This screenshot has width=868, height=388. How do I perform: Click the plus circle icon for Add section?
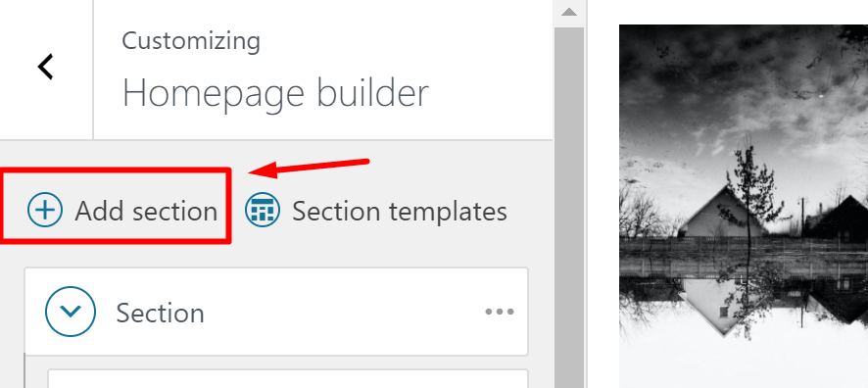click(x=45, y=211)
